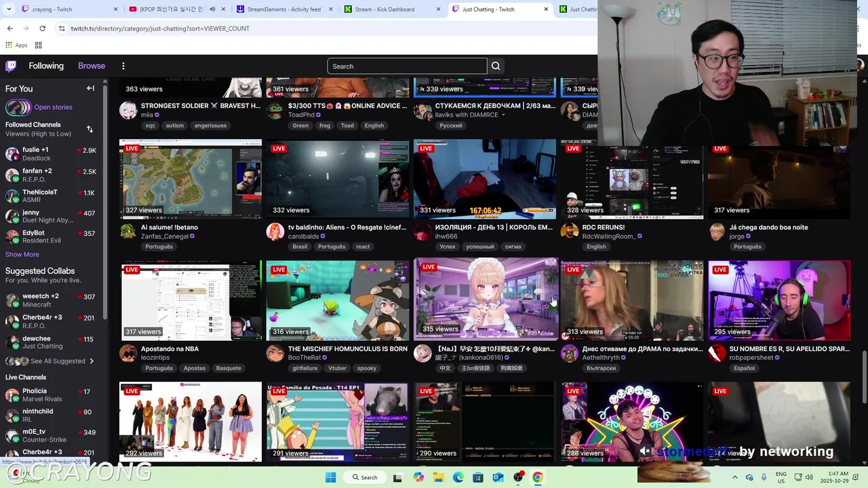868x488 pixels.
Task: Open RdcWaitingRoom_ channel avatar
Action: pyautogui.click(x=570, y=232)
